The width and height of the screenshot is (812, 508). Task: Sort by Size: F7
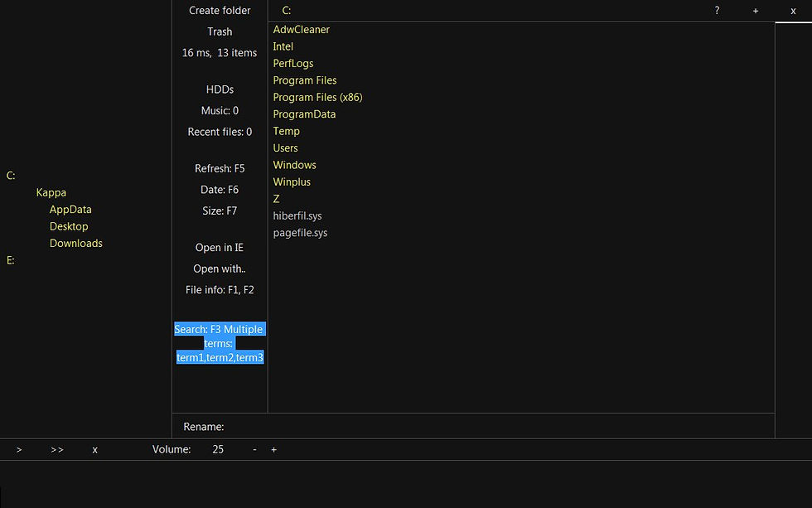pos(220,211)
